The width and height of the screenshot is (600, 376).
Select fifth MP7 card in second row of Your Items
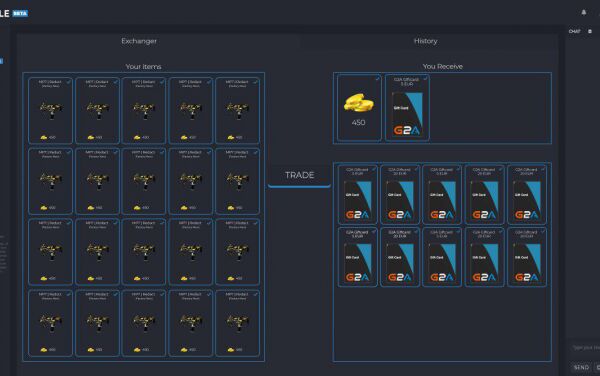pyautogui.click(x=237, y=181)
